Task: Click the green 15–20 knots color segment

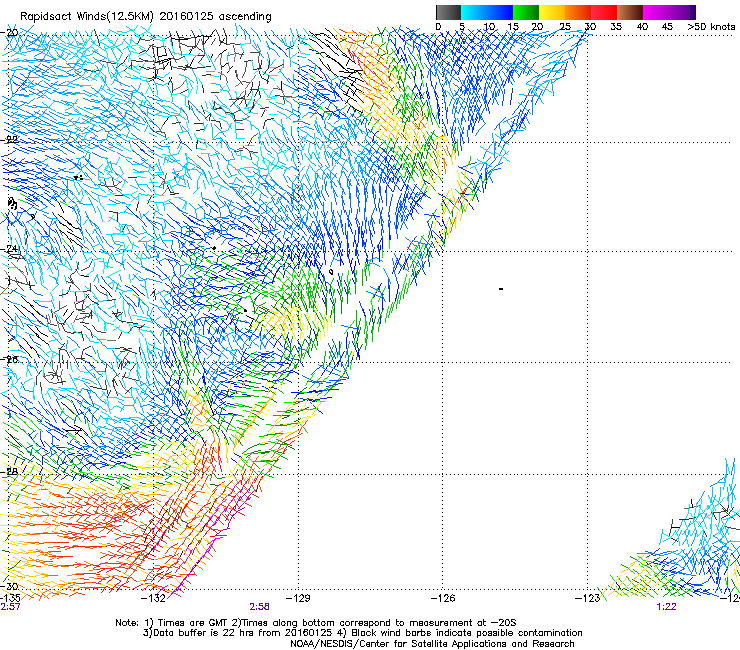Action: tap(526, 12)
